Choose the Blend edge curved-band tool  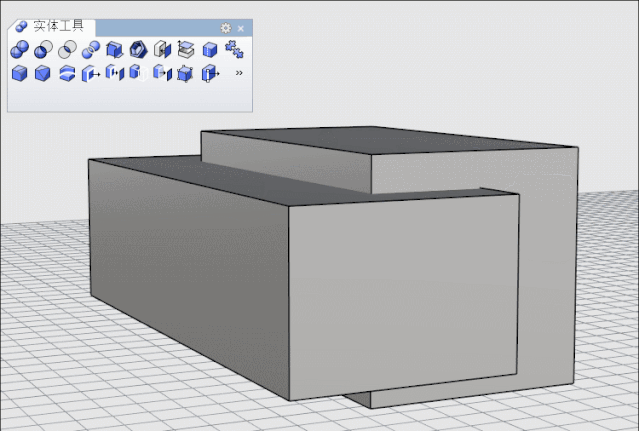pyautogui.click(x=67, y=73)
